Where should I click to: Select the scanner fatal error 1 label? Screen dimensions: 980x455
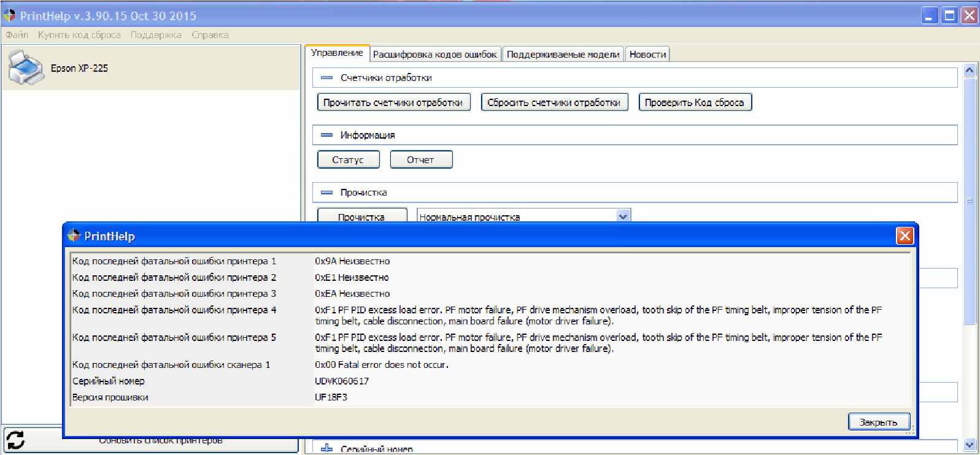point(171,365)
